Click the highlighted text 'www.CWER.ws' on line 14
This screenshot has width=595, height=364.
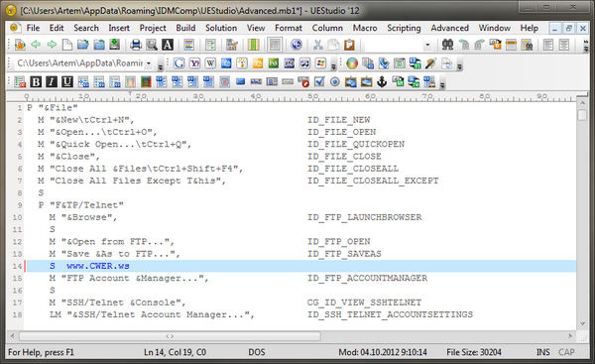pos(98,266)
